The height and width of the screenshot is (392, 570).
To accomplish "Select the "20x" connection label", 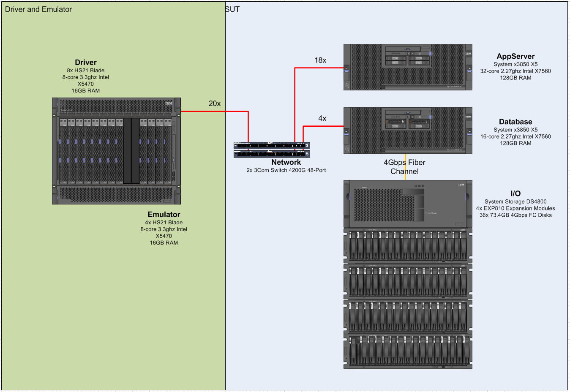I will (x=214, y=103).
